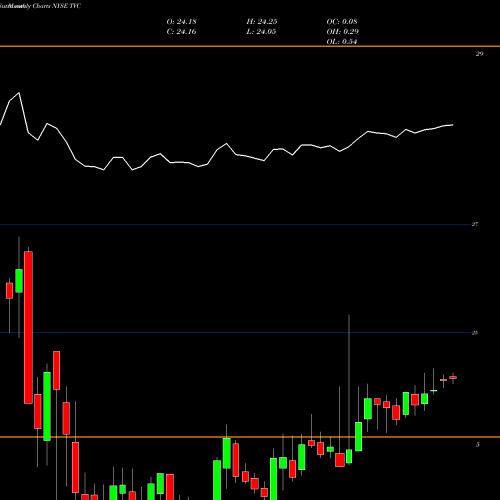Click the 'OC: 0.08' reading
The width and height of the screenshot is (500, 500).
[x=342, y=22]
